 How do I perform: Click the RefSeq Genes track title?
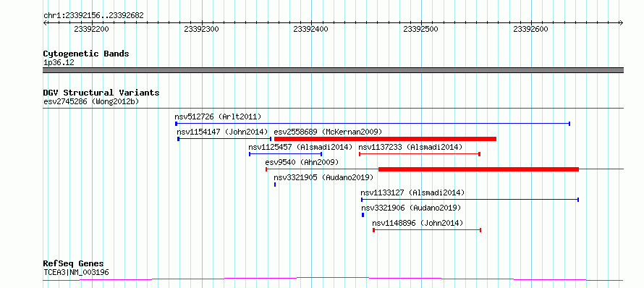coord(74,264)
